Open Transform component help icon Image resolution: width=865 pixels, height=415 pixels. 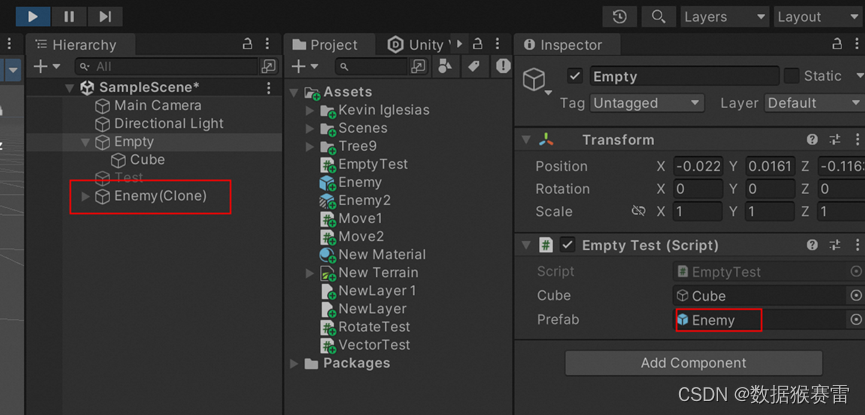812,140
